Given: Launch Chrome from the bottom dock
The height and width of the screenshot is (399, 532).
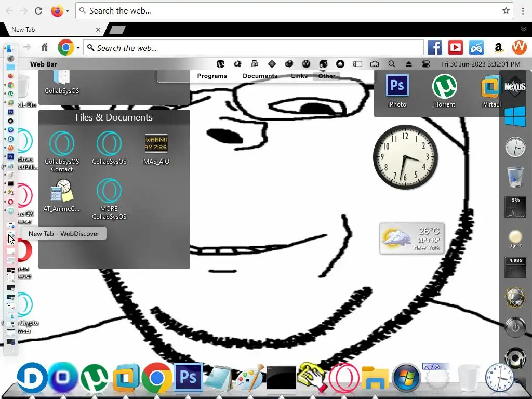Looking at the screenshot, I should (156, 377).
